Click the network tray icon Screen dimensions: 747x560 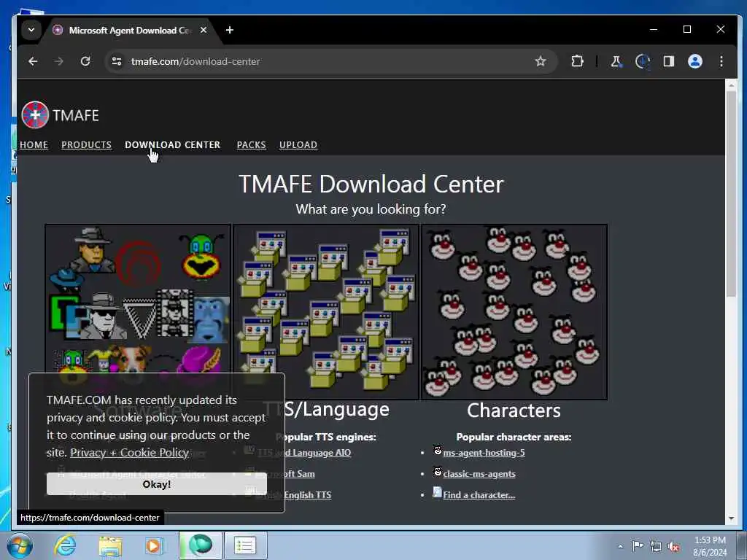tap(656, 546)
